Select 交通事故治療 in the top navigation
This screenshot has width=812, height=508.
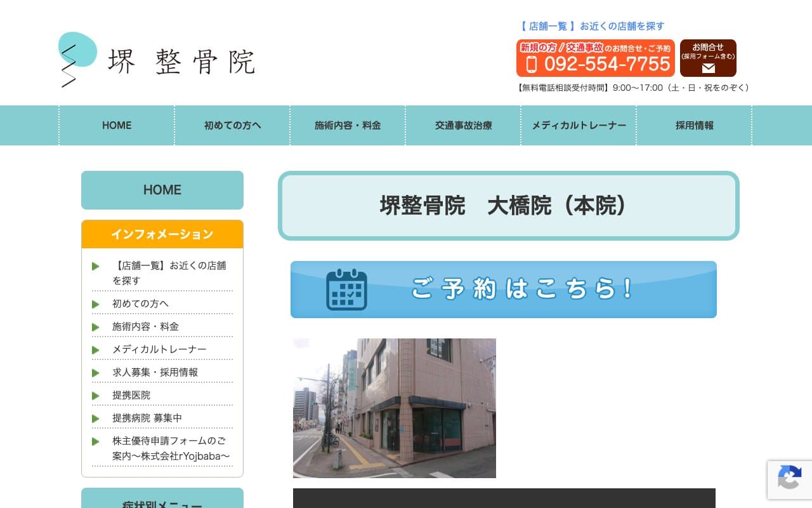coord(463,125)
